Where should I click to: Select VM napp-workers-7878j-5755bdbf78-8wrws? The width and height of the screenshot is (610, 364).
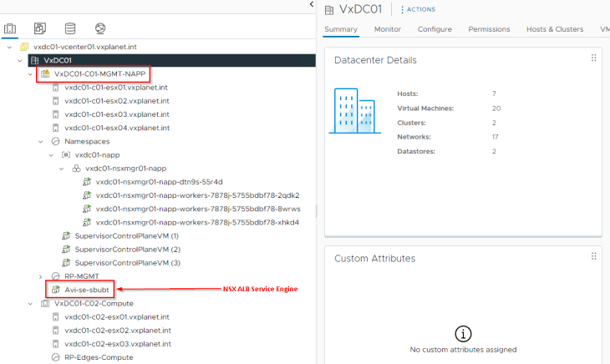(198, 209)
